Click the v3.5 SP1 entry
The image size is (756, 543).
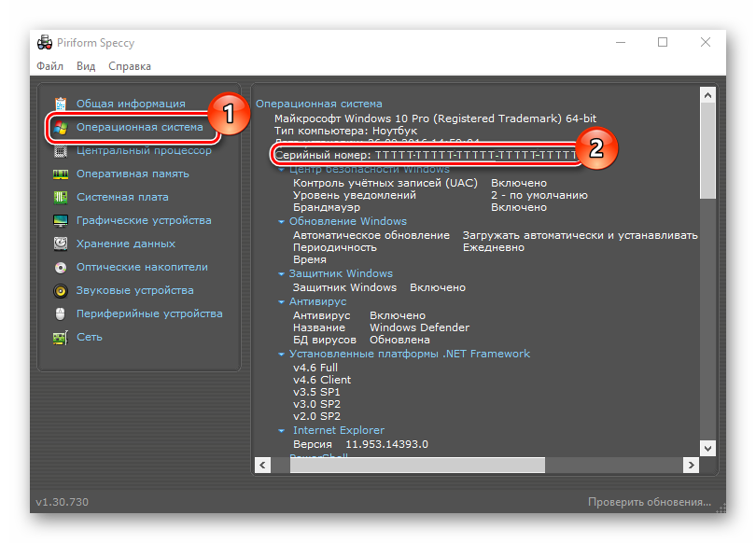[x=316, y=392]
